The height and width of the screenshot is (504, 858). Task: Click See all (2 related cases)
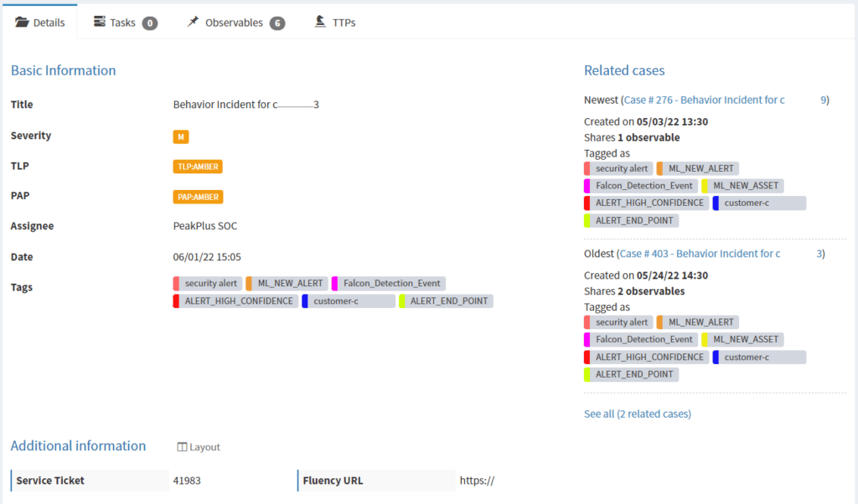click(x=637, y=414)
